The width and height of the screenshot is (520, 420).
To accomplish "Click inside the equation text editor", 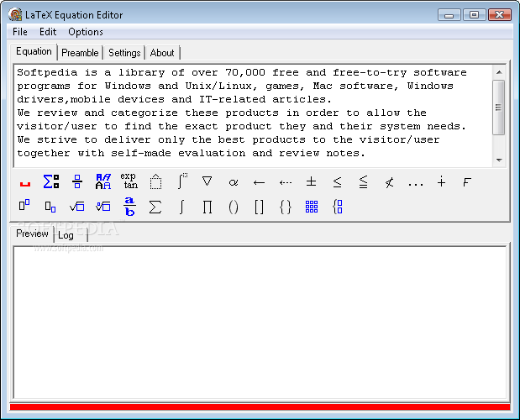I will click(x=253, y=116).
